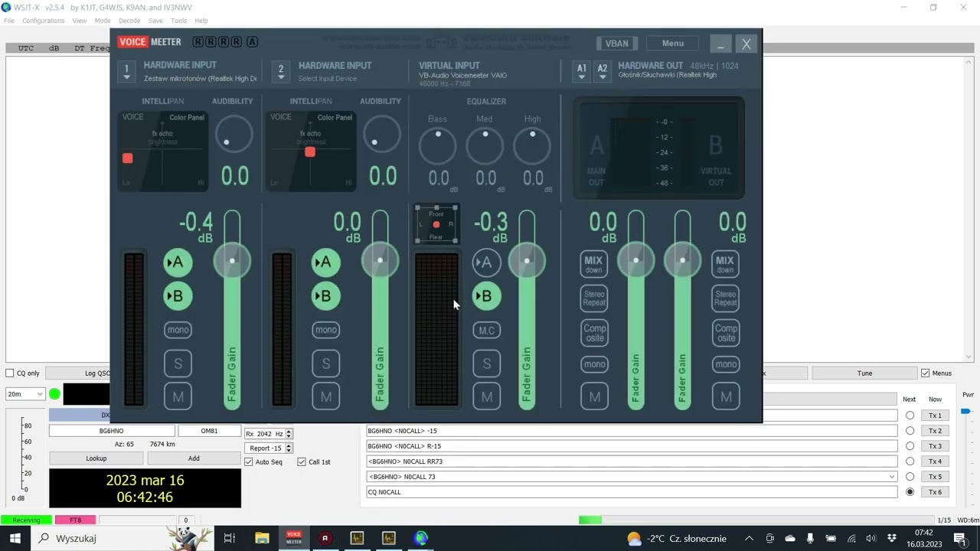980x551 pixels.
Task: Open the Voicemeeter Menu
Action: point(673,44)
